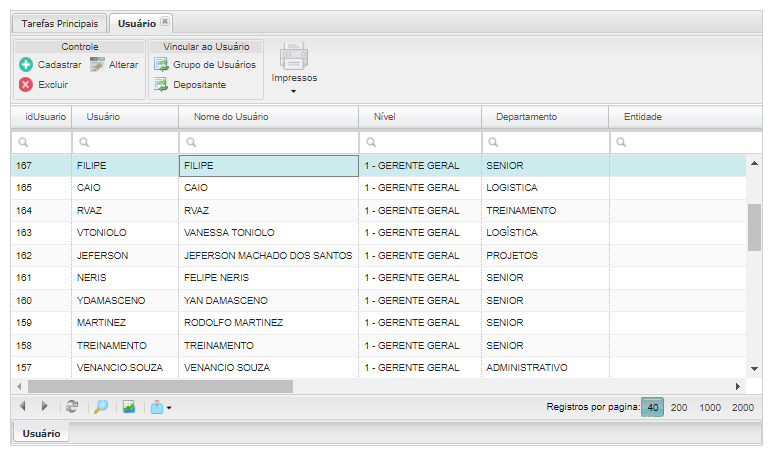
Task: Go to previous page arrow
Action: coord(23,406)
